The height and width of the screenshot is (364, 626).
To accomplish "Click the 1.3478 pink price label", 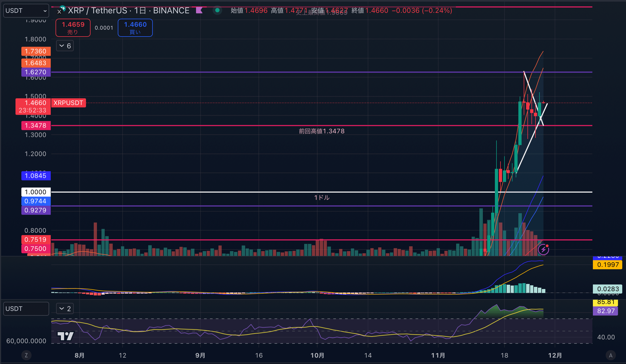I will coord(36,125).
